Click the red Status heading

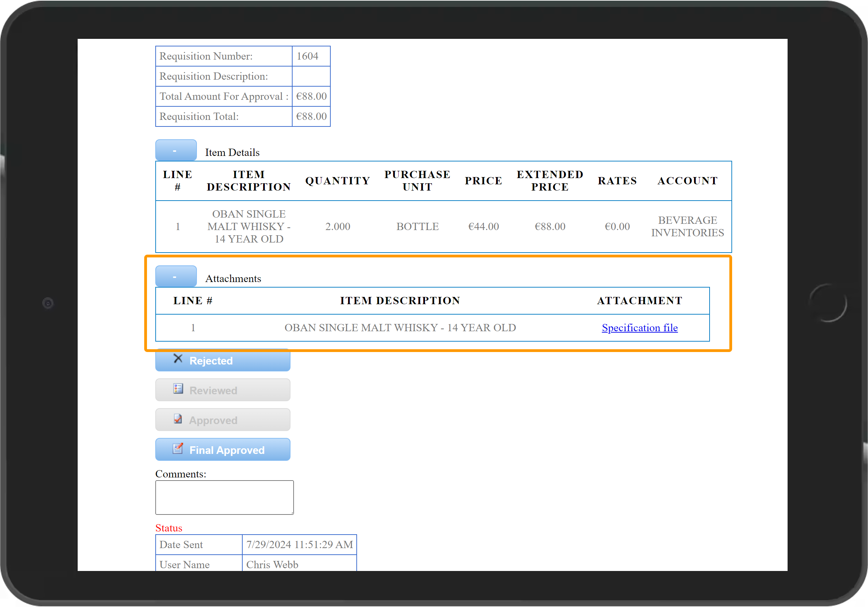pyautogui.click(x=168, y=528)
